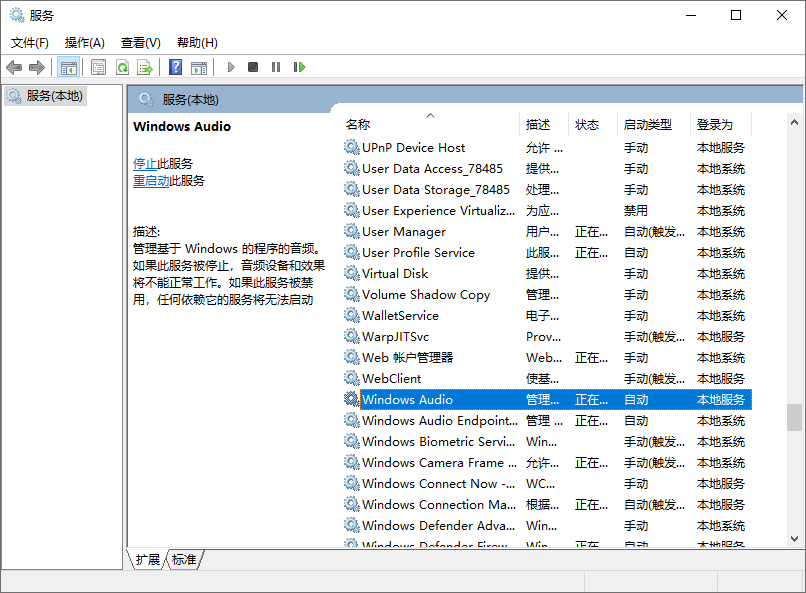The height and width of the screenshot is (593, 806).
Task: Open Help via the blue question-mark icon
Action: click(x=176, y=67)
